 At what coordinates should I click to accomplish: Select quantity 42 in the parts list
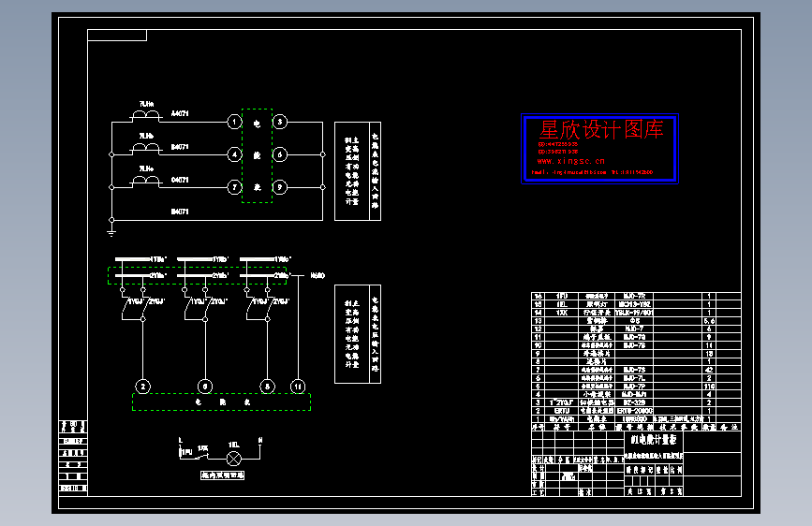coord(709,370)
